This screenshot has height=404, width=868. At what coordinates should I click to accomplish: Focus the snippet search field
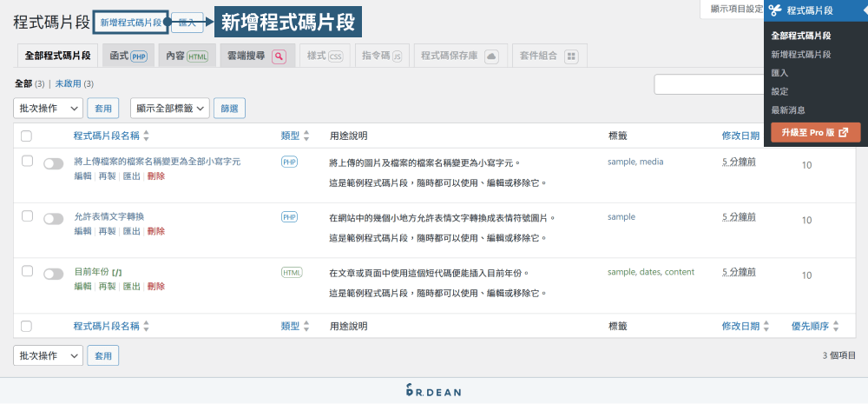708,84
